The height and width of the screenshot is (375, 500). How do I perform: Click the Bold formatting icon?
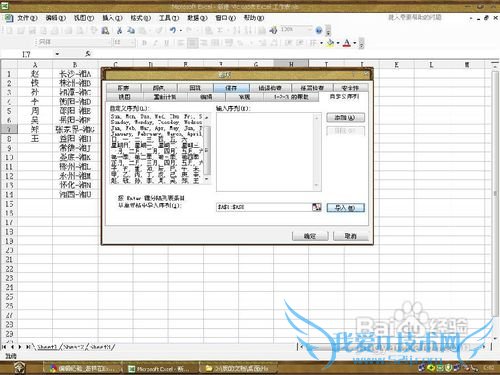click(x=144, y=43)
